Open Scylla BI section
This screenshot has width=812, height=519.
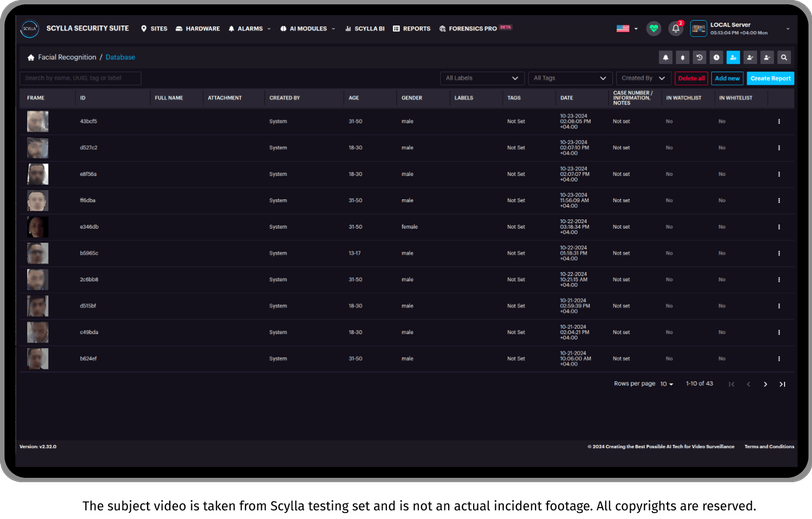click(365, 28)
